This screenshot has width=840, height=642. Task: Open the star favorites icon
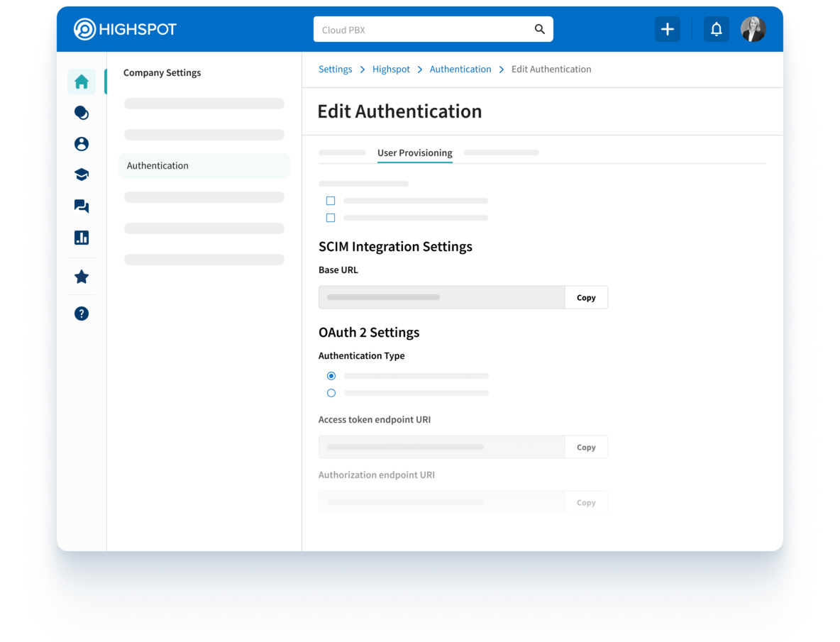(82, 277)
